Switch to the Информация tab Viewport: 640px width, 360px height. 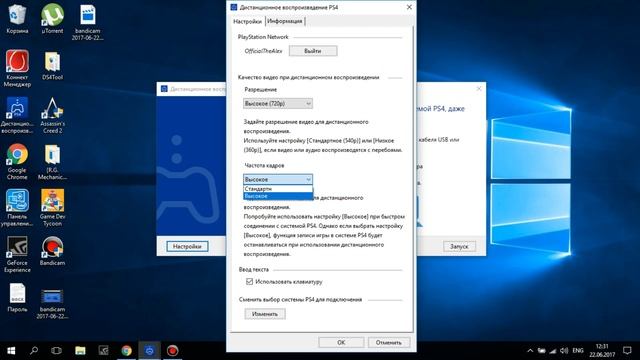[x=285, y=21]
